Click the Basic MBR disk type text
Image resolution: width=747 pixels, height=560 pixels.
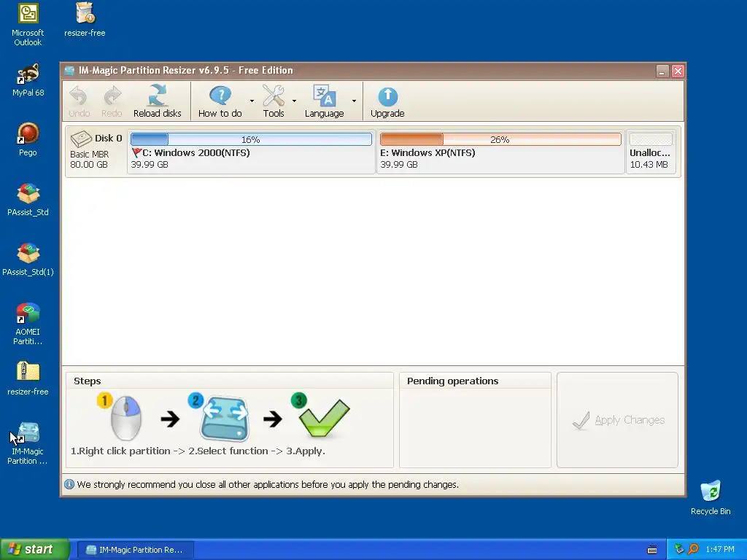point(89,155)
